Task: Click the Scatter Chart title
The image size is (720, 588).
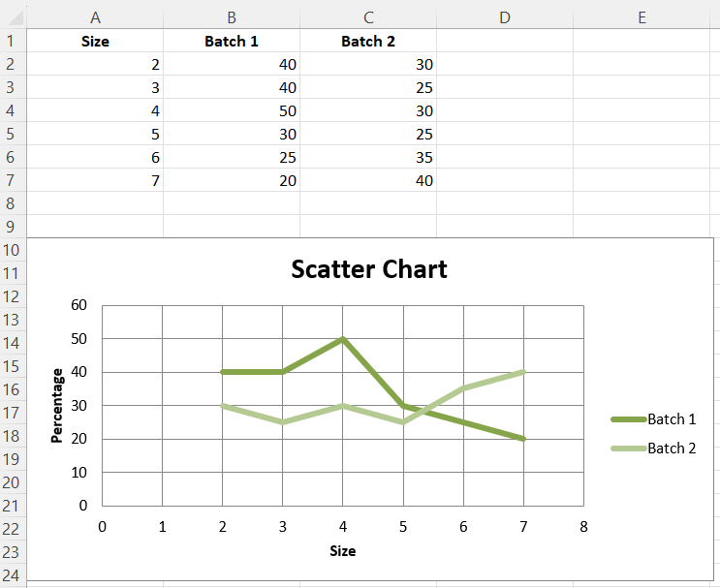Action: point(369,269)
